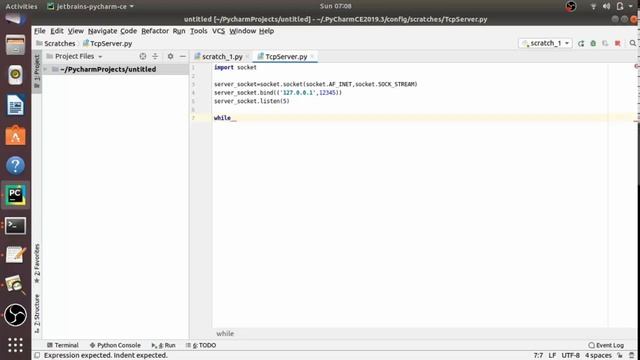The width and height of the screenshot is (640, 360).
Task: Toggle the Structure side tab
Action: tap(37, 313)
